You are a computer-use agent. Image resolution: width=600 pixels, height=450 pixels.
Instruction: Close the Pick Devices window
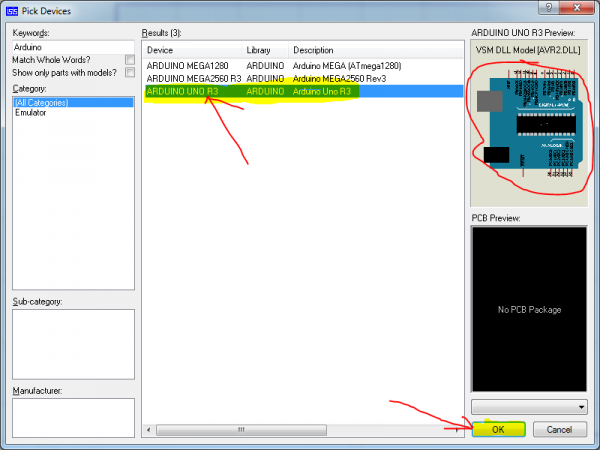click(x=577, y=7)
